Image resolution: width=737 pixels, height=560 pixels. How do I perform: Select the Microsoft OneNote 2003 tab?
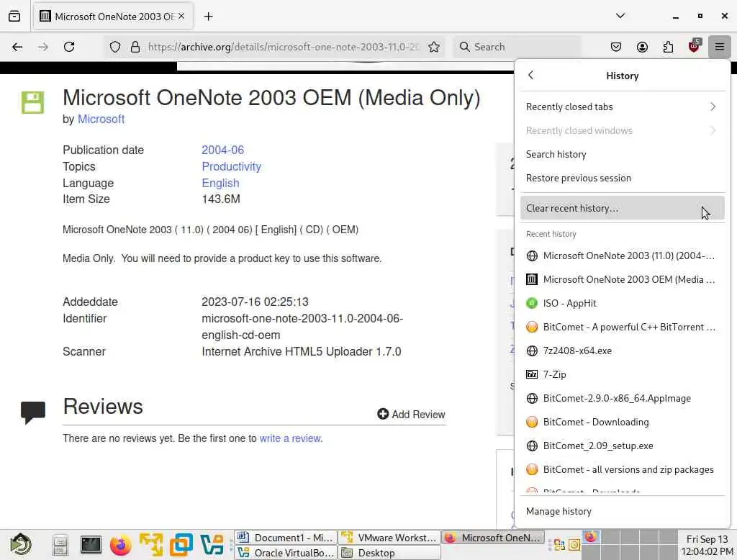113,17
